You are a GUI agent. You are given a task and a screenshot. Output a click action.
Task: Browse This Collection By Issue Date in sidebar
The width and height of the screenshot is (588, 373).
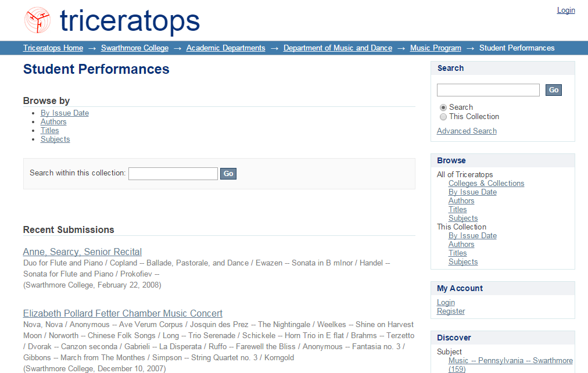(x=472, y=236)
